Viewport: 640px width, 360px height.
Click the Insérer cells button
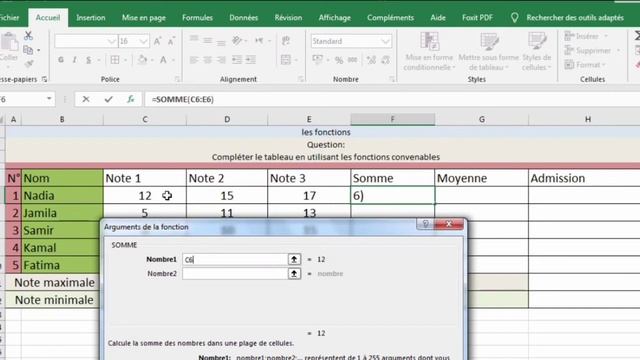[x=587, y=36]
